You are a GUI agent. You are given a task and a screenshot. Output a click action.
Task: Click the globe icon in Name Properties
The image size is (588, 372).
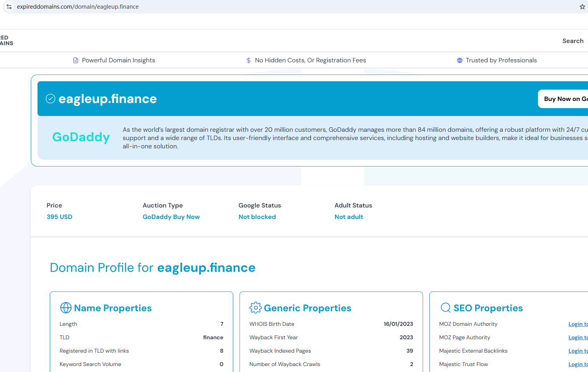click(66, 308)
